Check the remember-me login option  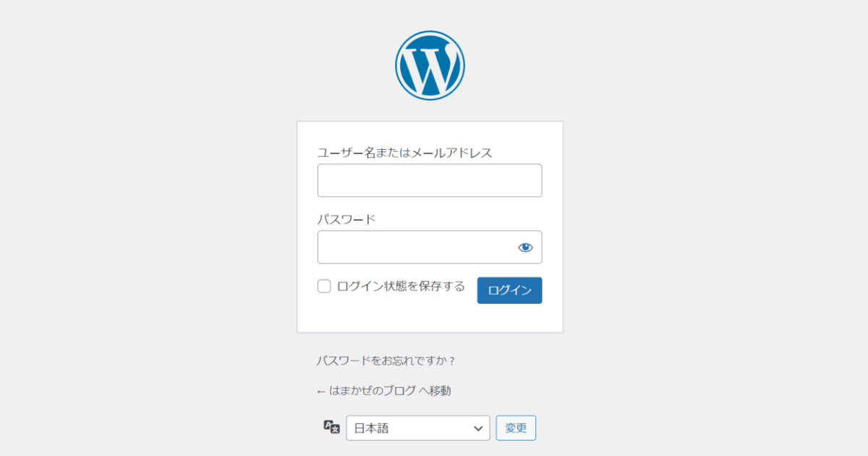coord(323,286)
